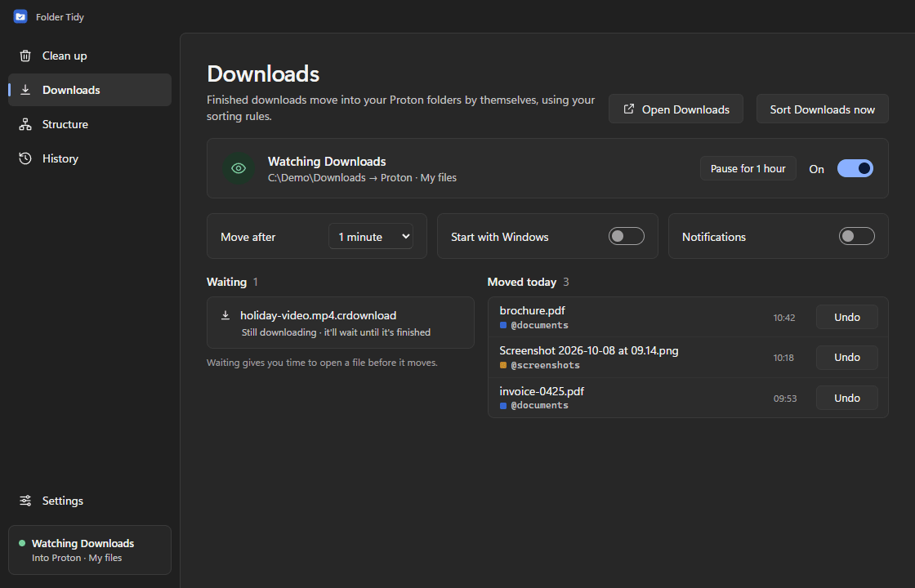Image resolution: width=915 pixels, height=588 pixels.
Task: Open the Move after 1 minute dropdown
Action: (371, 236)
